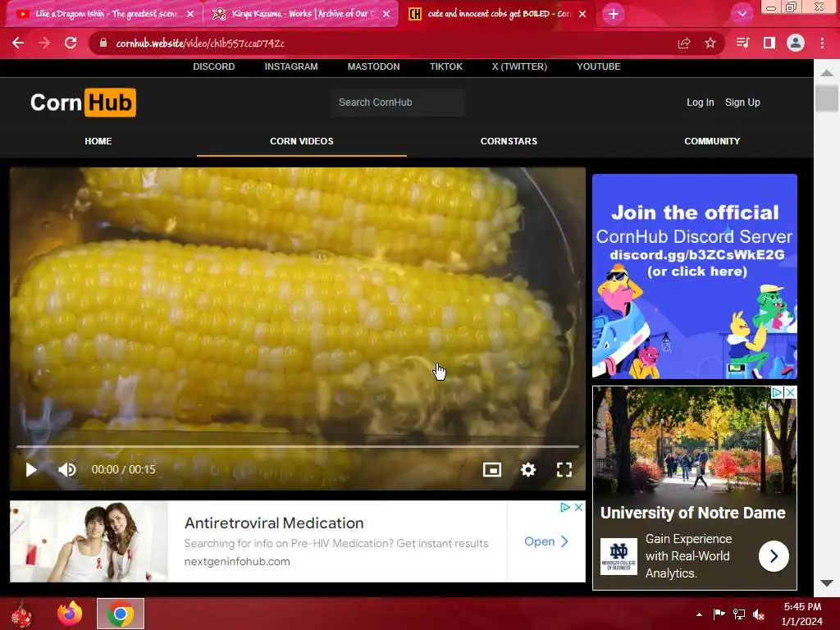Open the network tray icon
The width and height of the screenshot is (840, 630).
point(739,614)
